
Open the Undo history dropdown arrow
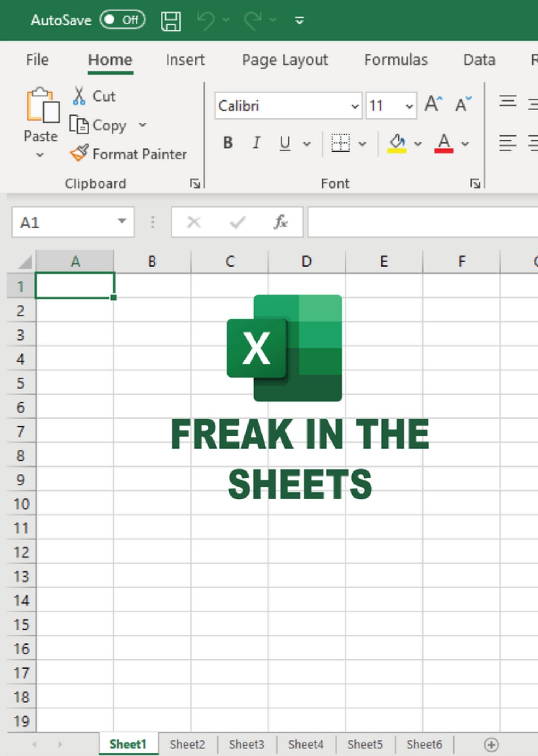click(x=226, y=20)
